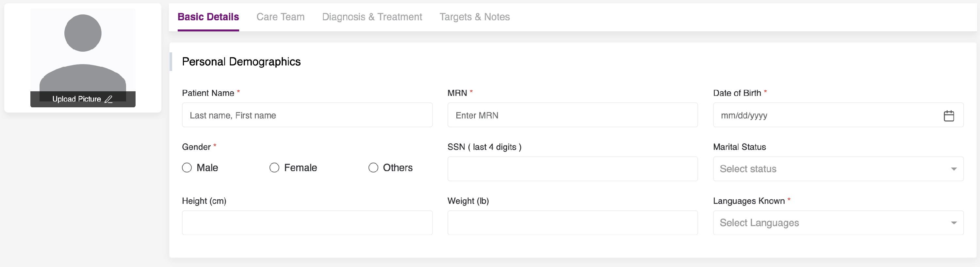Viewport: 980px width, 267px height.
Task: Focus the Patient Name input field
Action: [x=307, y=115]
